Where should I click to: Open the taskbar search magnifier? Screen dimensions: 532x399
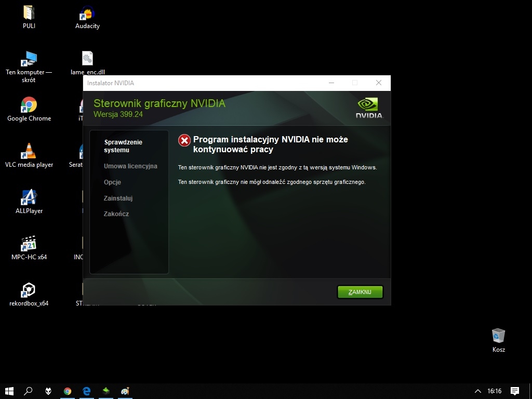28,391
